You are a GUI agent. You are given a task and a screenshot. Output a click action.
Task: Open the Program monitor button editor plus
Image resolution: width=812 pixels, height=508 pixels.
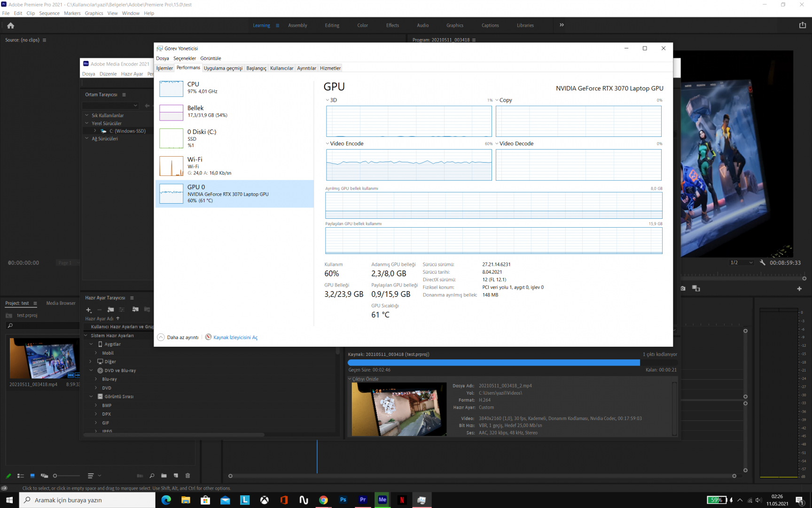[x=799, y=288]
